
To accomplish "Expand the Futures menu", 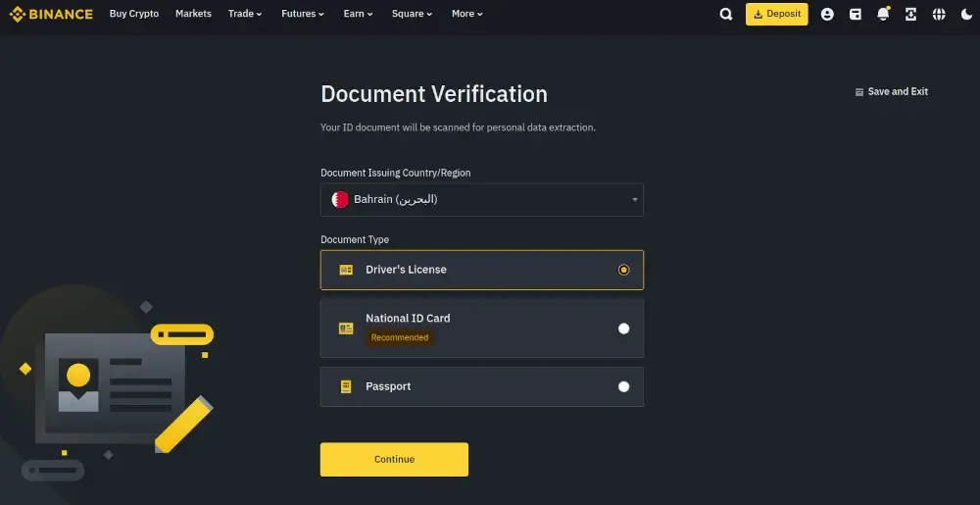I will 302,14.
